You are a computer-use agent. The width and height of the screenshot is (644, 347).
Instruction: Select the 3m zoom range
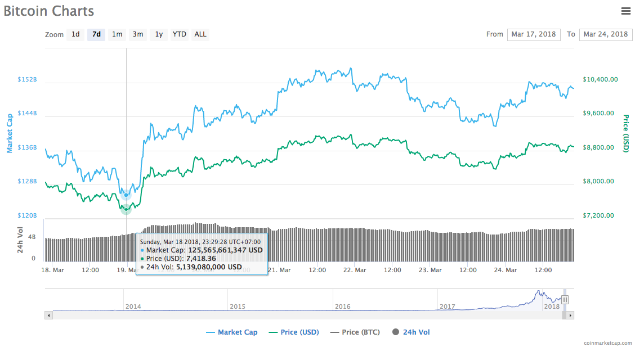(138, 34)
